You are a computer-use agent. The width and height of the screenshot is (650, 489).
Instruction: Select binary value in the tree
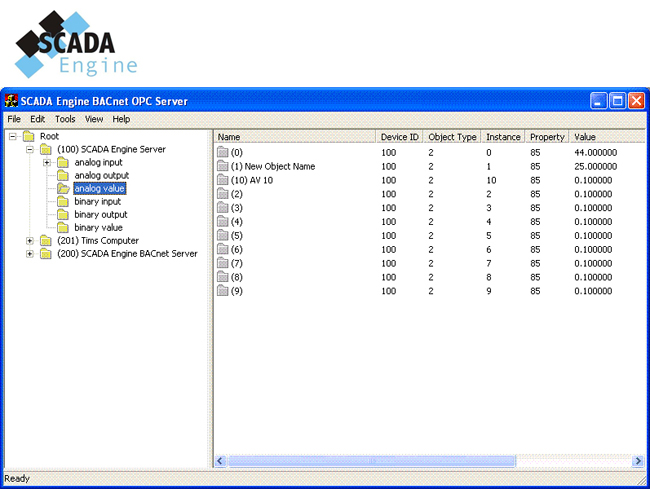point(98,228)
